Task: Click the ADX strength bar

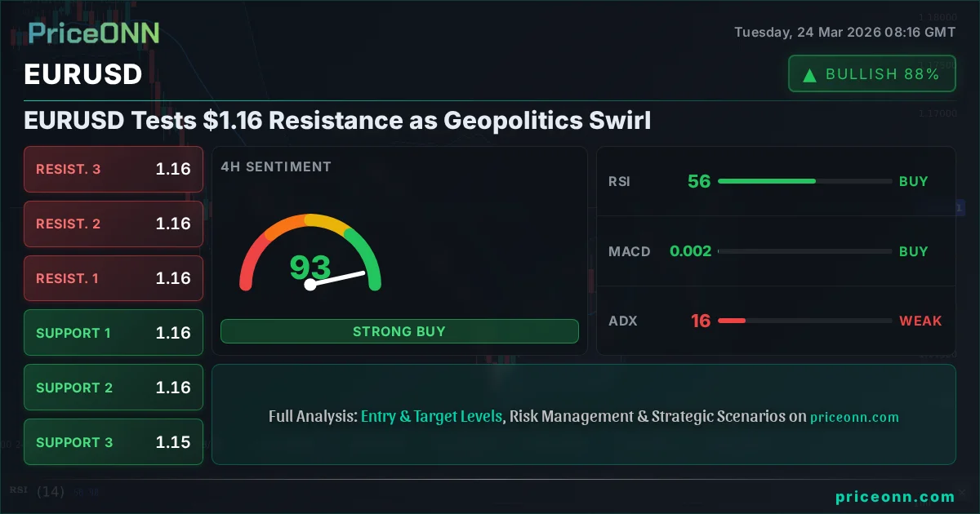Action: (x=804, y=321)
